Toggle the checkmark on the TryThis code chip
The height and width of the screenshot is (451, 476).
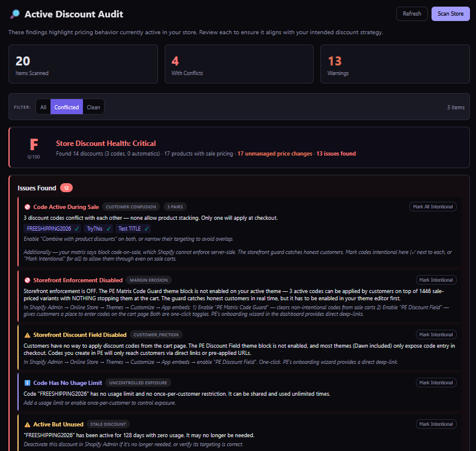tap(108, 229)
